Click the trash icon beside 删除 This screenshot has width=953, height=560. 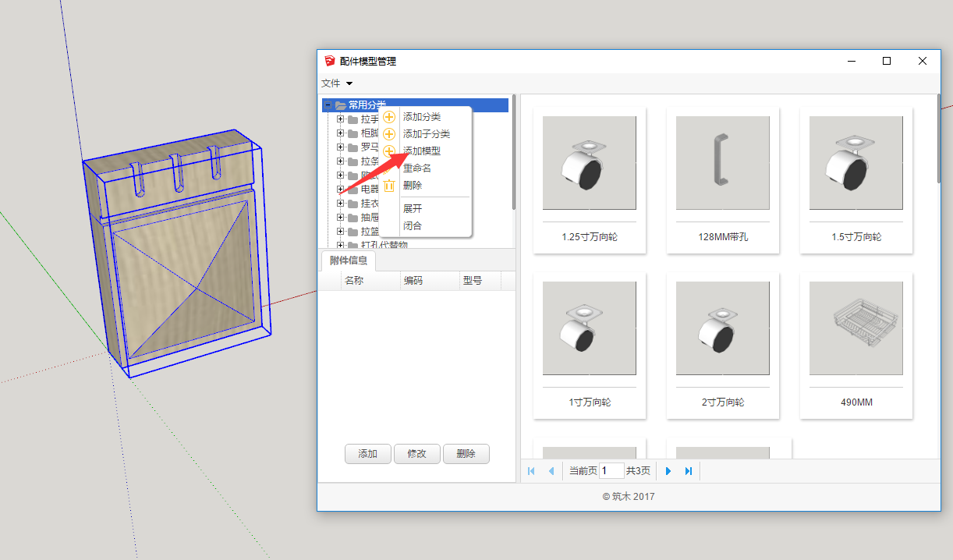pos(389,186)
